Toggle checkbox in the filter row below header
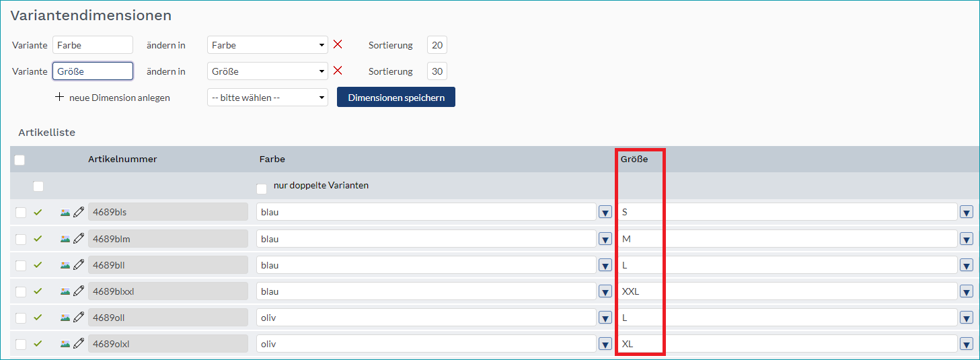This screenshot has width=980, height=360. click(x=38, y=186)
